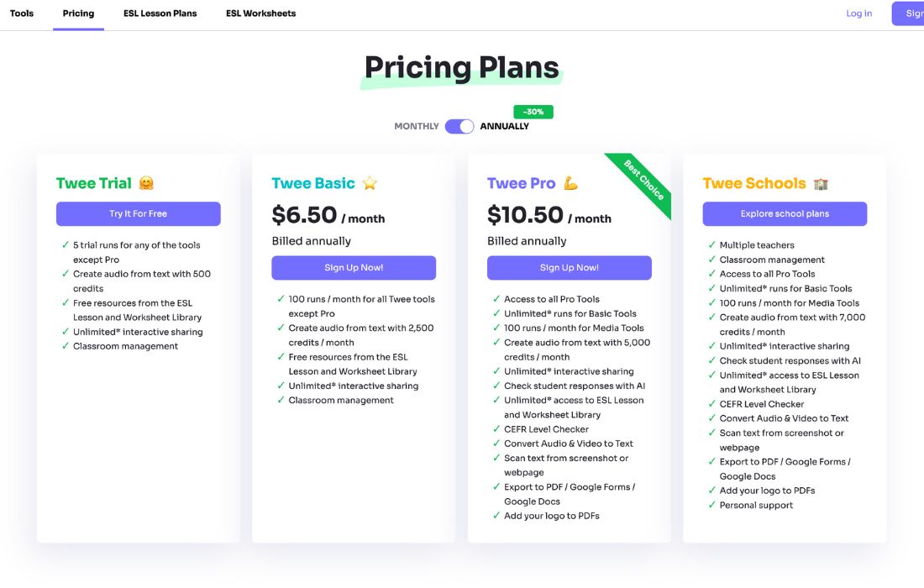Click Sign Up Now under Twee Basic
Viewport: 924px width, 588px height.
[354, 268]
